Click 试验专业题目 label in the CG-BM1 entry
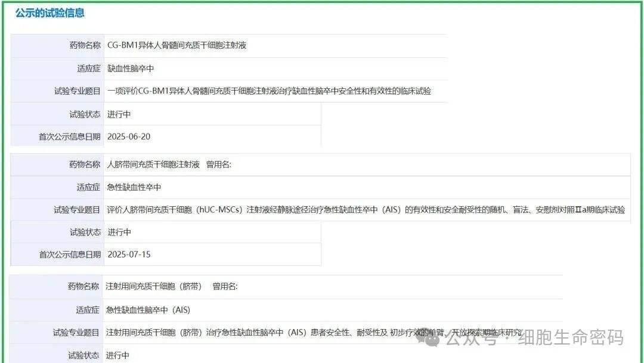This screenshot has height=363, width=644. coord(77,91)
